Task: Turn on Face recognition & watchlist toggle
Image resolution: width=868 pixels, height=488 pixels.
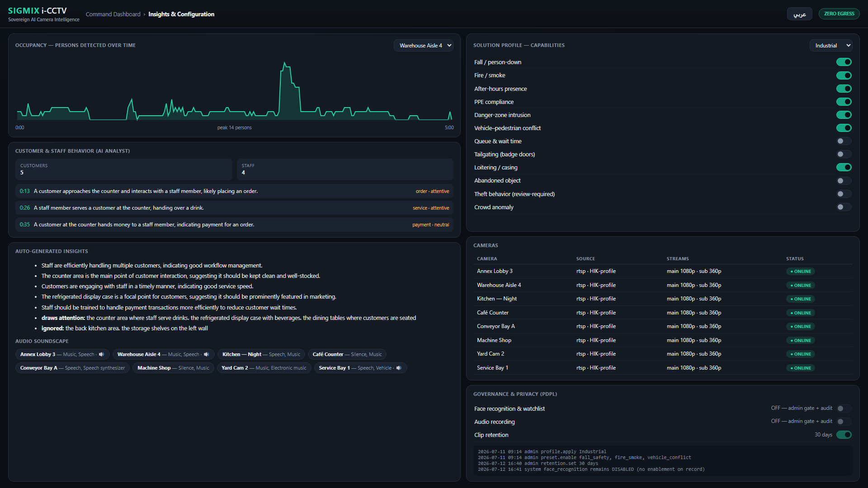Action: tap(844, 408)
